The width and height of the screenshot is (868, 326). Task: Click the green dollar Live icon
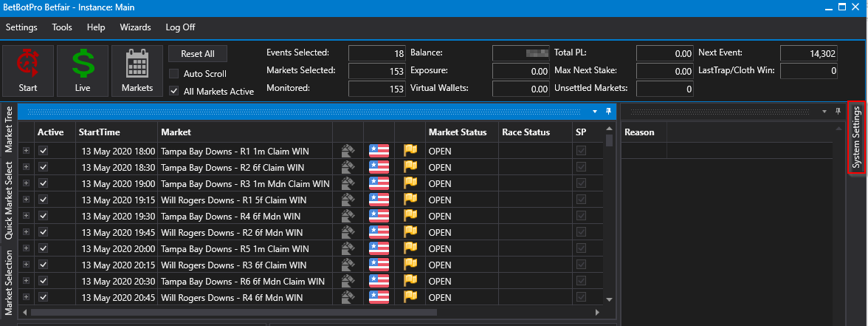click(x=83, y=64)
